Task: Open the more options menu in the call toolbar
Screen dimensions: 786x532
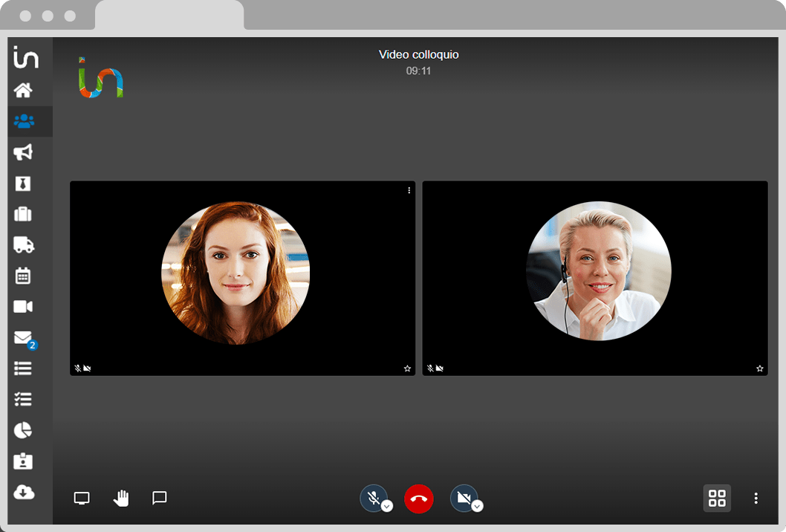Action: 756,498
